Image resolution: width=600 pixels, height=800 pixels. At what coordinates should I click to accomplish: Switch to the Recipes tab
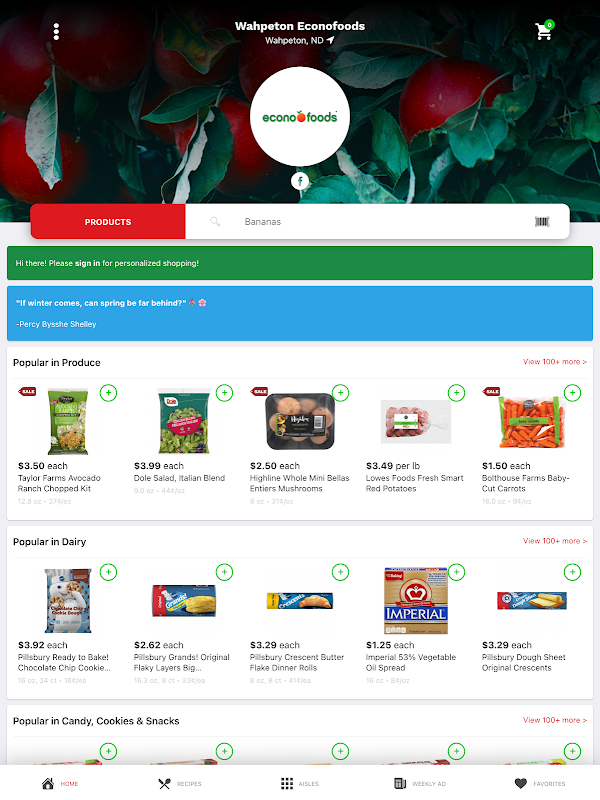180,783
